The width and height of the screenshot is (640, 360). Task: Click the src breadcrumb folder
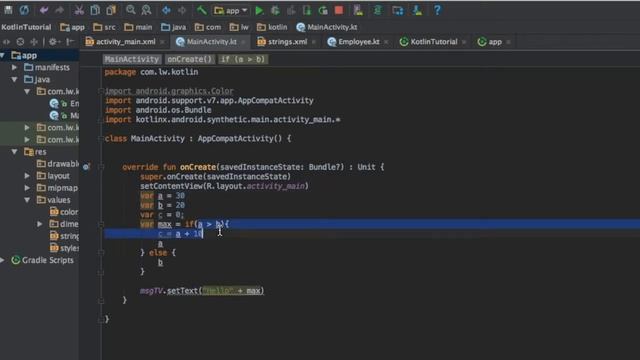coord(104,27)
